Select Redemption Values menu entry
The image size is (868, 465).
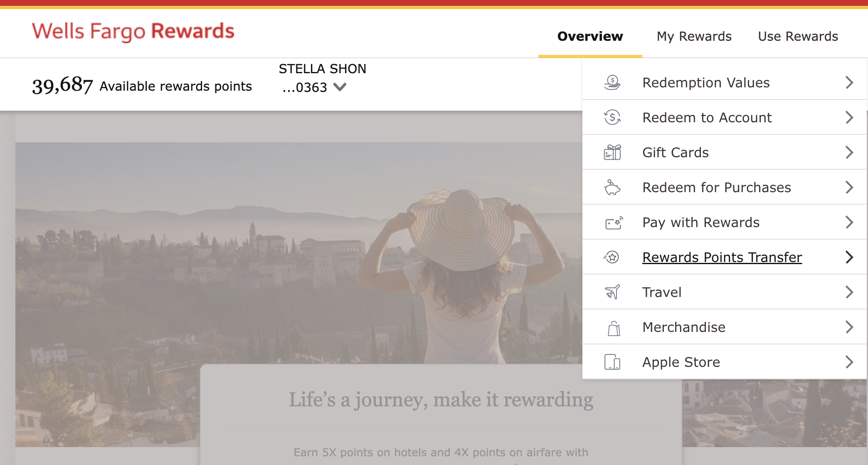click(725, 82)
